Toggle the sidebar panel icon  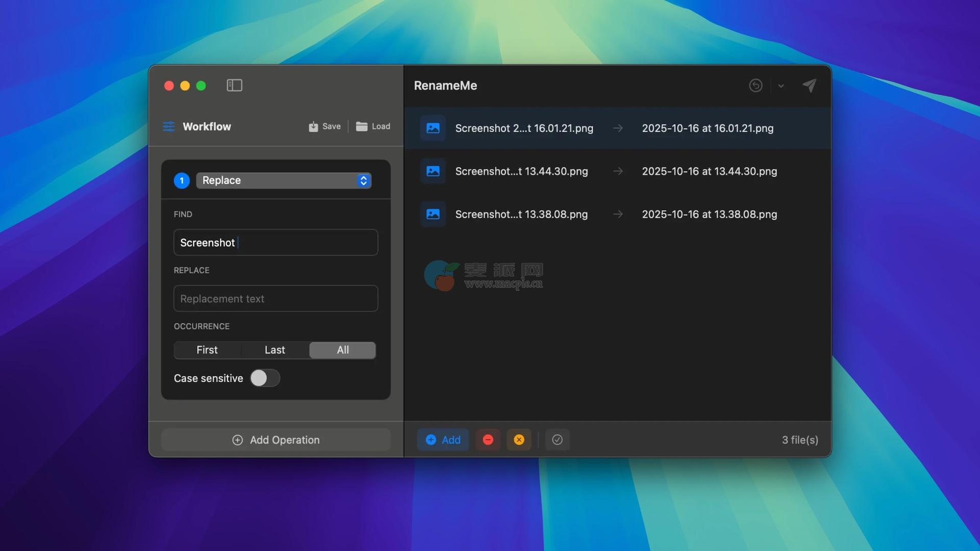(x=234, y=85)
